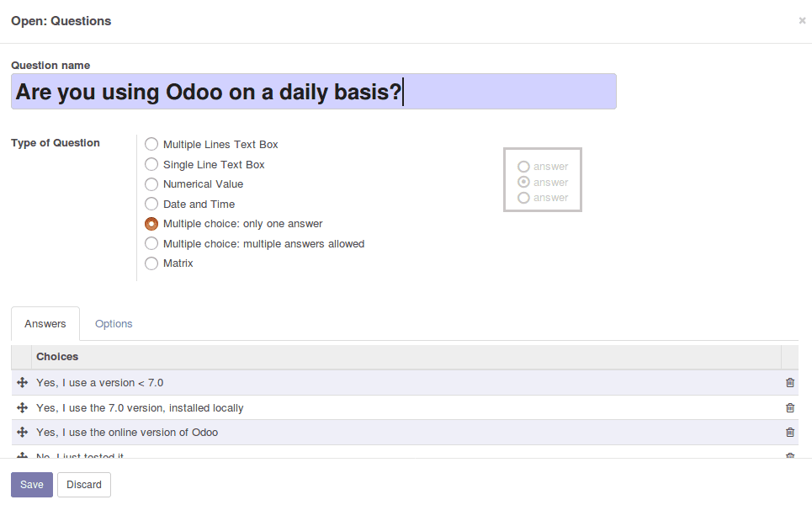
Task: Click drag handle of 'installed locally' row
Action: [x=22, y=408]
